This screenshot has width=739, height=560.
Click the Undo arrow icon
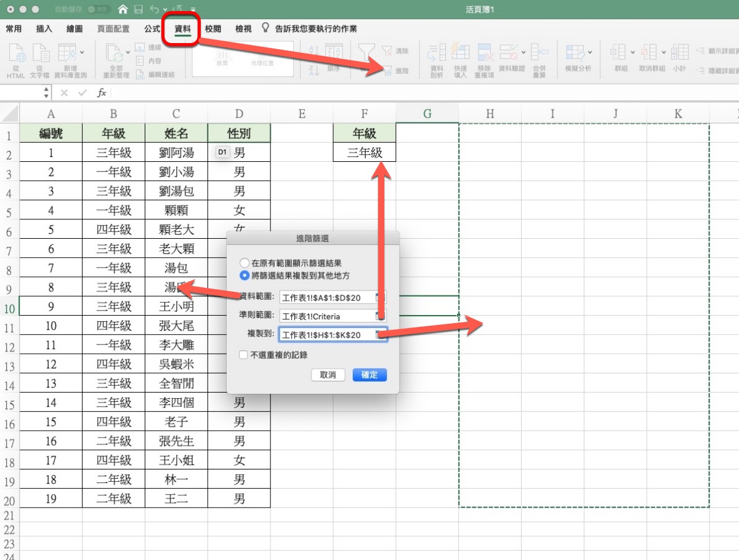(x=154, y=10)
